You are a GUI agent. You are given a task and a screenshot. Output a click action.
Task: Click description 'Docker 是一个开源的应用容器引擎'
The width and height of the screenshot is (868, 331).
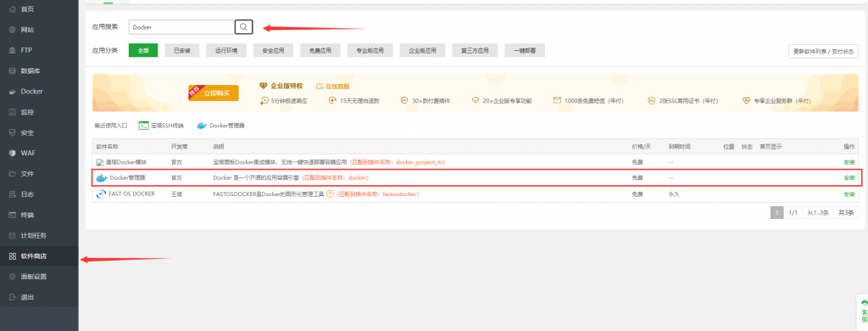click(x=256, y=178)
